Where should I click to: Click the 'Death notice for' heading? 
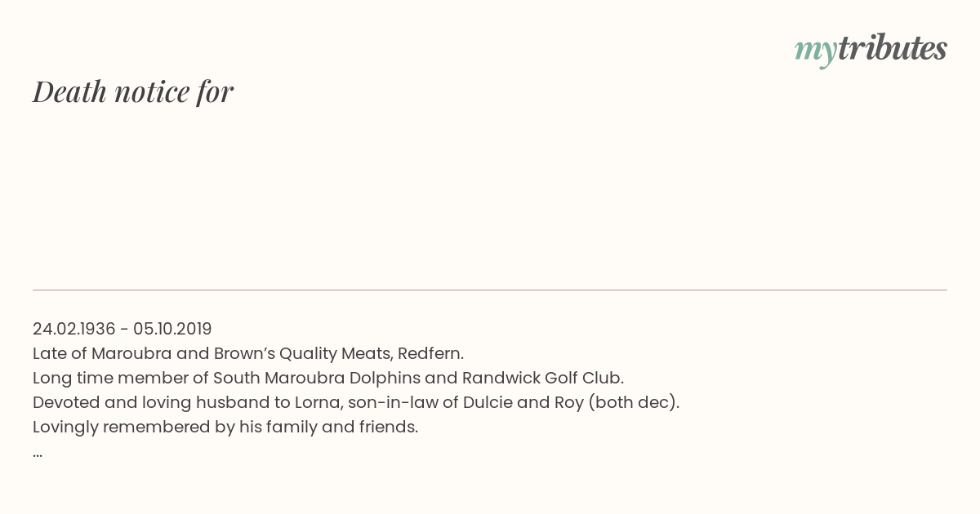pos(133,91)
